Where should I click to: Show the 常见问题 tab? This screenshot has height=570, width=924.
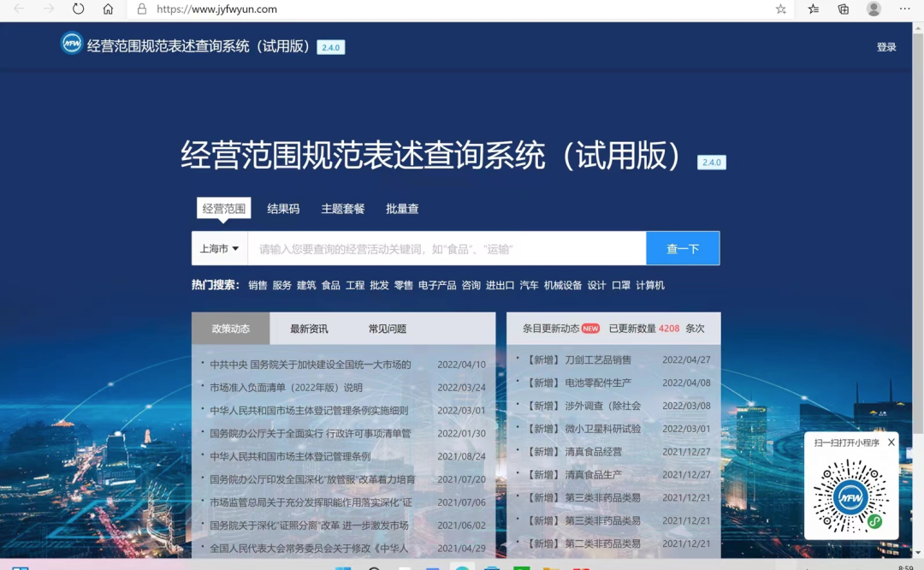(387, 329)
